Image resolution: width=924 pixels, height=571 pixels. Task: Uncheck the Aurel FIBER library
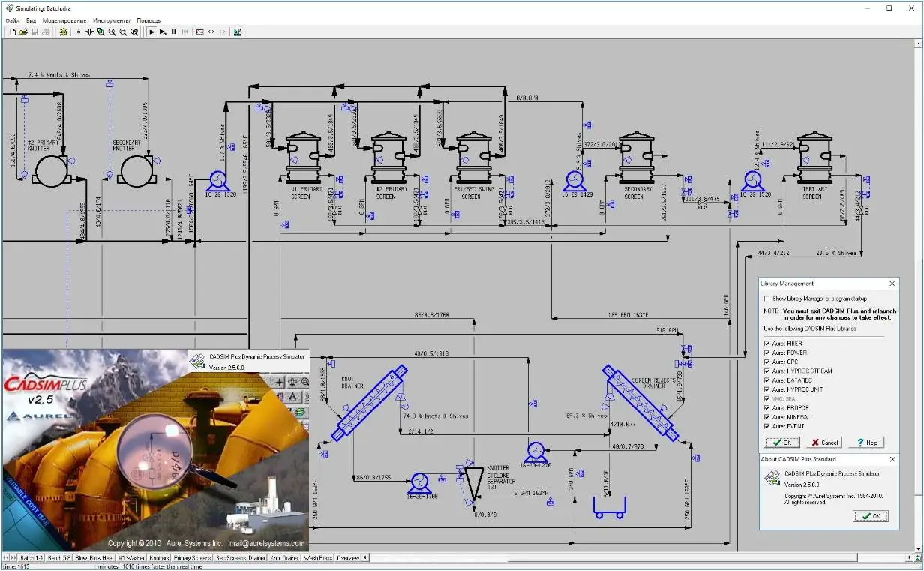(x=766, y=344)
